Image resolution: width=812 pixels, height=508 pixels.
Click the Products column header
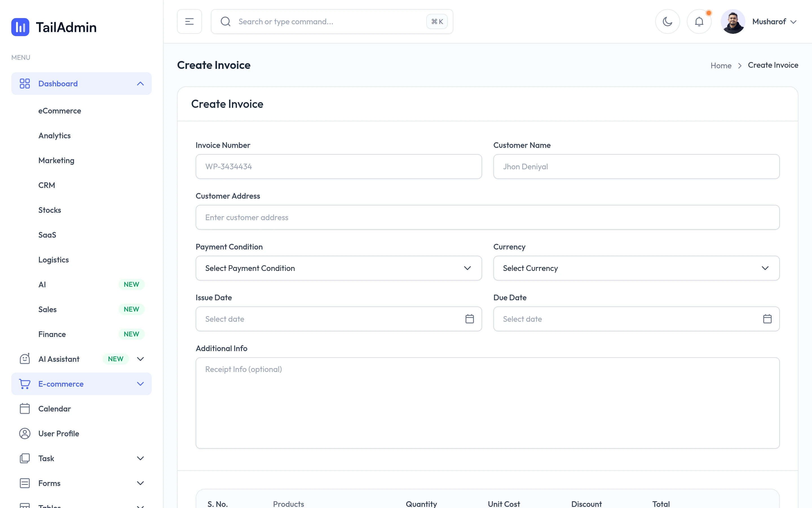pos(288,504)
